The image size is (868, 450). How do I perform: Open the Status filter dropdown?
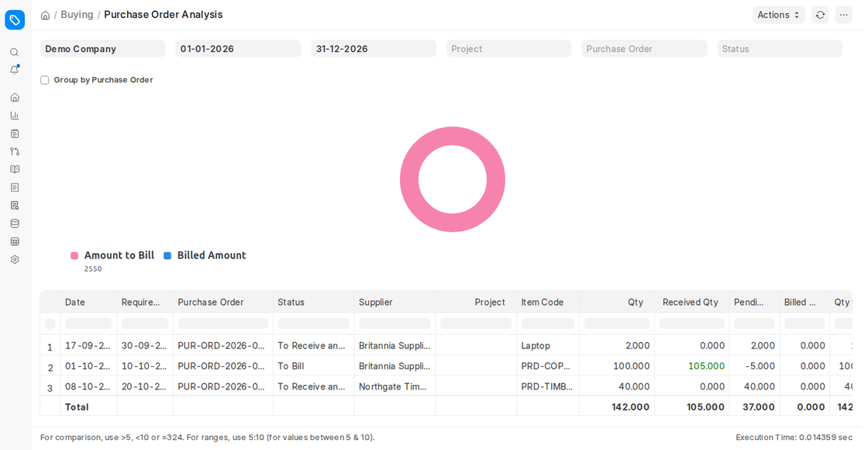pyautogui.click(x=780, y=49)
